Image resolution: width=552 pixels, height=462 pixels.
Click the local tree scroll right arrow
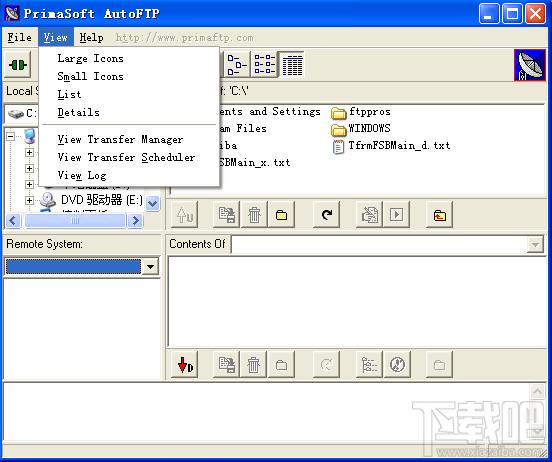tap(135, 221)
